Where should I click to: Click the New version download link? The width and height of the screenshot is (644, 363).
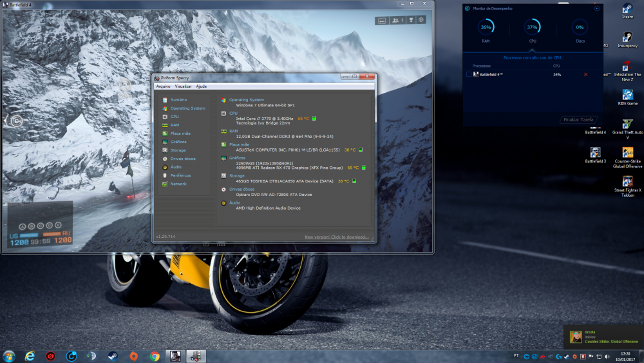pyautogui.click(x=336, y=237)
